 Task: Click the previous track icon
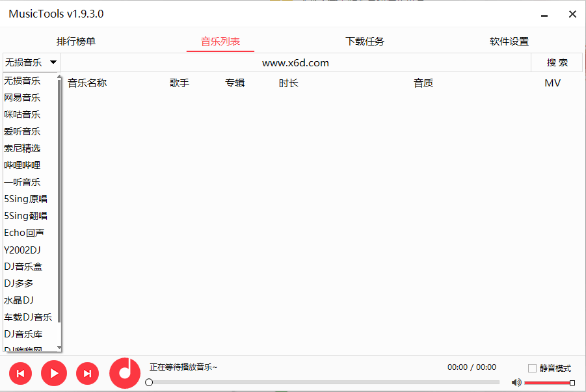(20, 373)
